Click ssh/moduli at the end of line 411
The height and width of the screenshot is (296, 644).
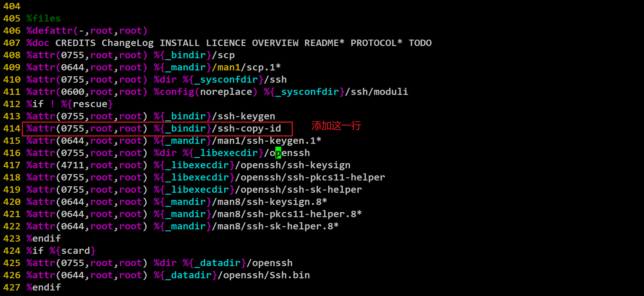[x=379, y=92]
